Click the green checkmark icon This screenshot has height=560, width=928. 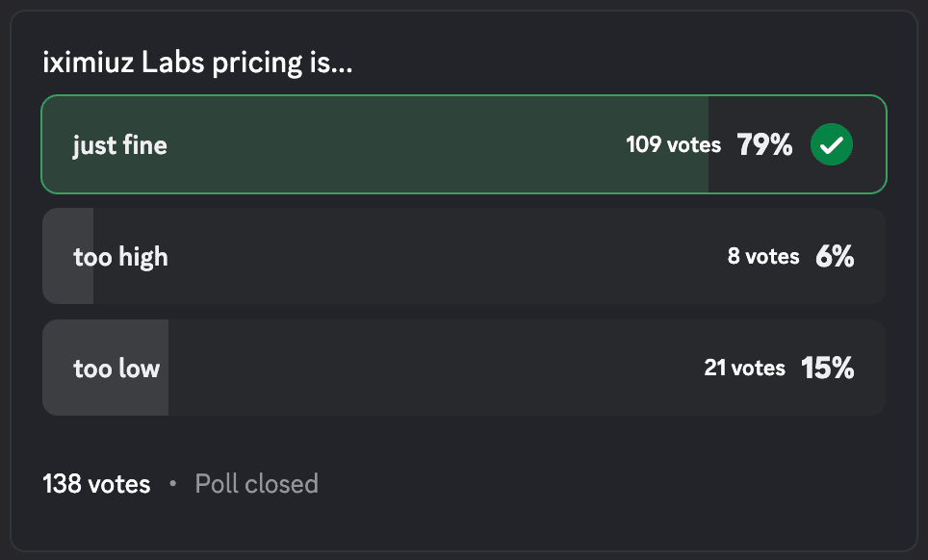832,145
